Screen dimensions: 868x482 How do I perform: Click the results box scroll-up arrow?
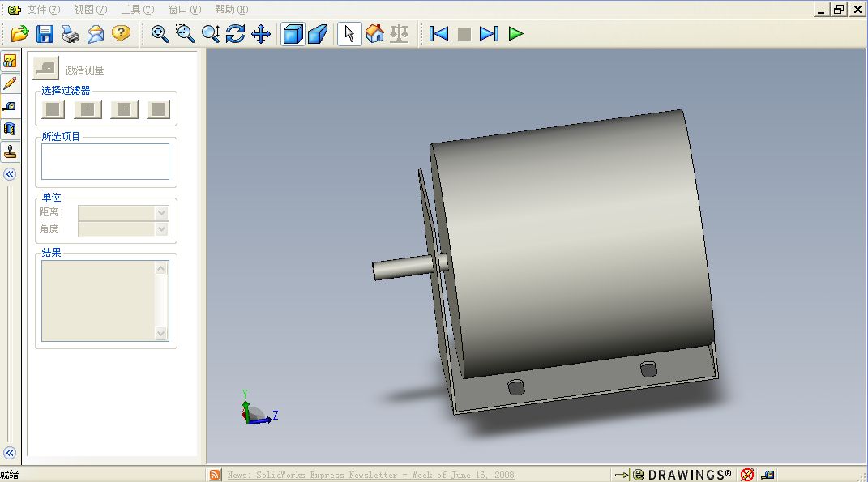(161, 268)
